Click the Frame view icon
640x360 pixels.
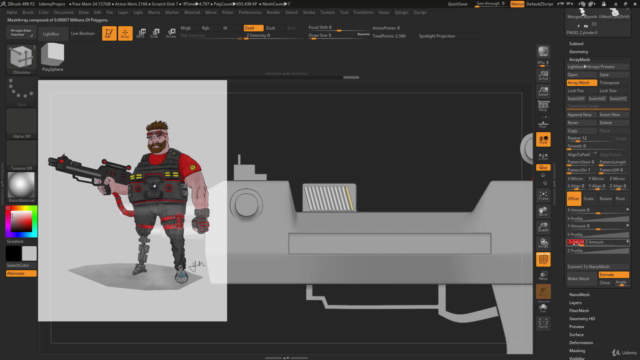pyautogui.click(x=543, y=195)
